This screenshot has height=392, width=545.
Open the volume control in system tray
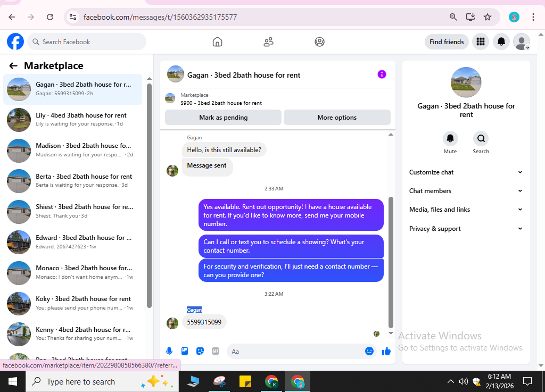(463, 381)
